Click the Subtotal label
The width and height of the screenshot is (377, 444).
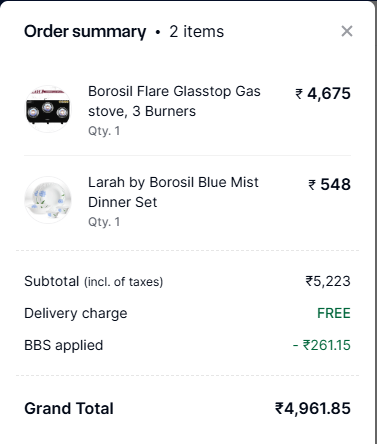52,281
